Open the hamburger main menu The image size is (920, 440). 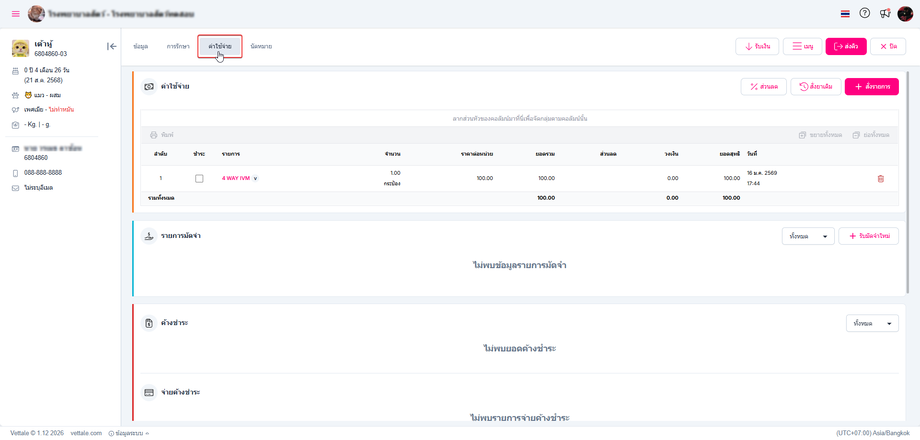tap(16, 13)
